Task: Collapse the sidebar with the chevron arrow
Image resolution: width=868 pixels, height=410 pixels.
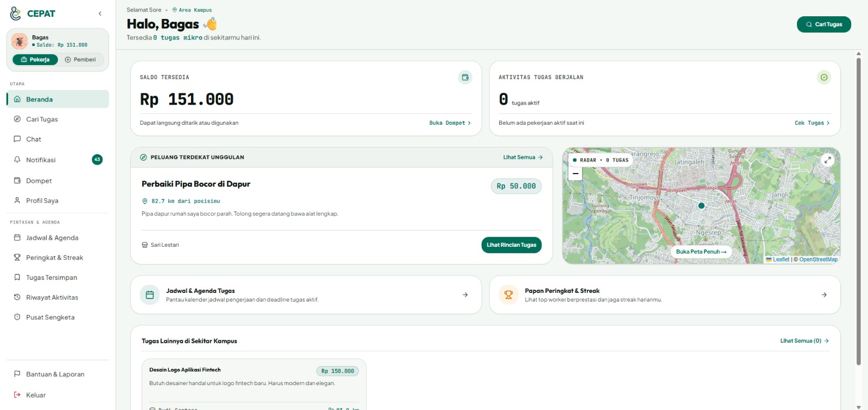Action: pyautogui.click(x=100, y=14)
